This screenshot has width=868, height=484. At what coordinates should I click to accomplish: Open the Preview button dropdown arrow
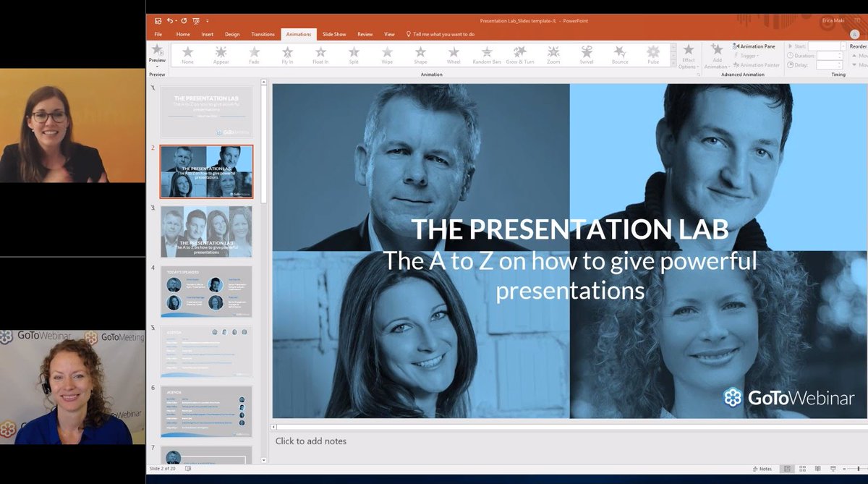pyautogui.click(x=157, y=67)
